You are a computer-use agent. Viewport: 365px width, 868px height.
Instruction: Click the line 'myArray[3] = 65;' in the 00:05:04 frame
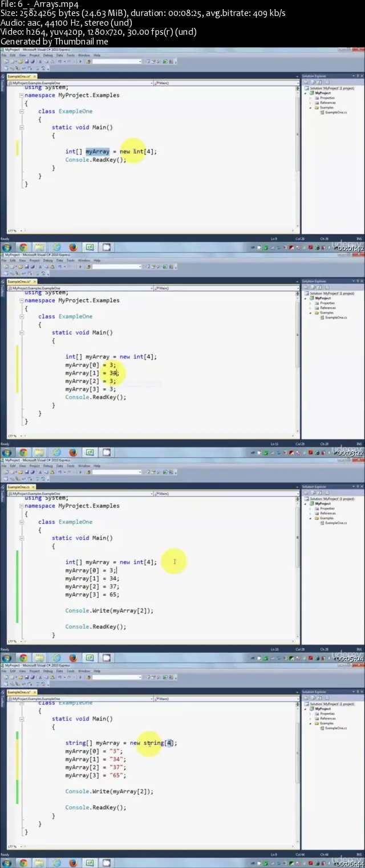coord(92,594)
